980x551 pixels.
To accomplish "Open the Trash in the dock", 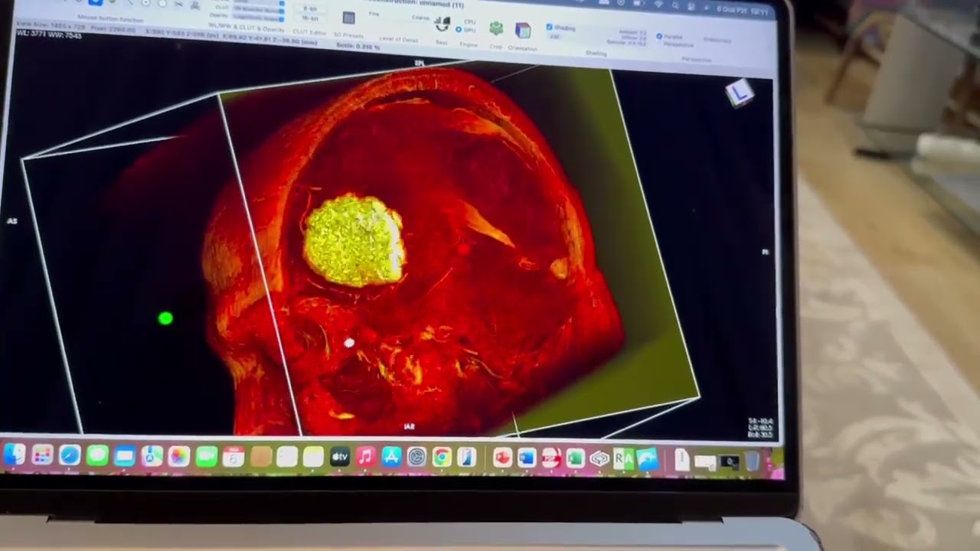I will pyautogui.click(x=752, y=460).
